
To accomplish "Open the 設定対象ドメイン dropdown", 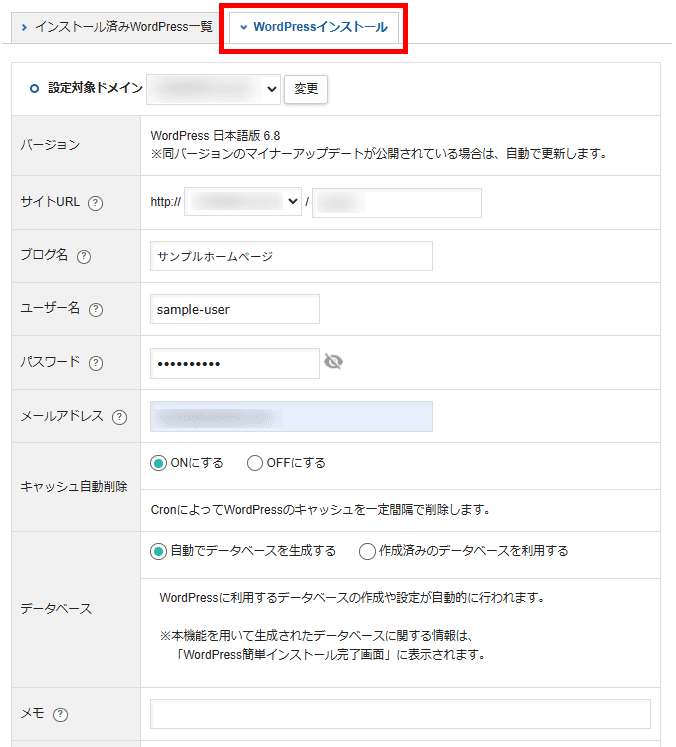I will click(213, 89).
